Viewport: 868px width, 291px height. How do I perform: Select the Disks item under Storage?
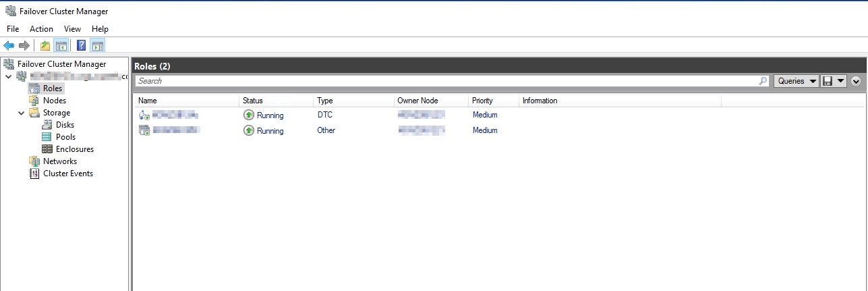click(x=65, y=125)
